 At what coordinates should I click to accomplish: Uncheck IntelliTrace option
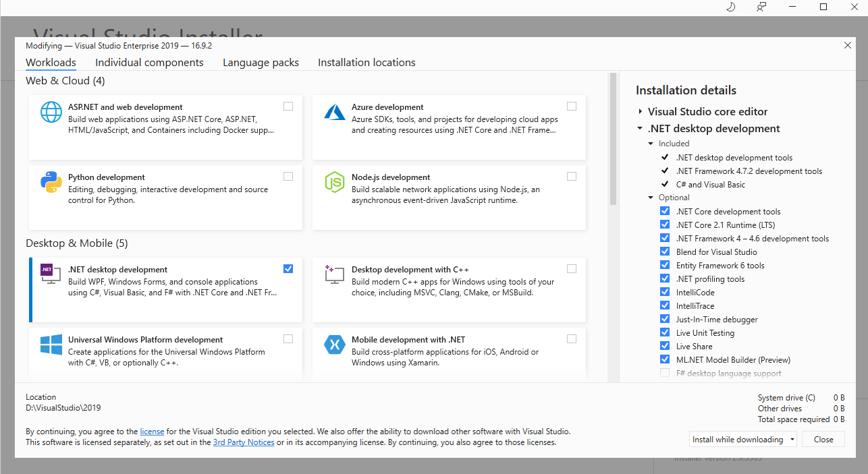pyautogui.click(x=665, y=305)
